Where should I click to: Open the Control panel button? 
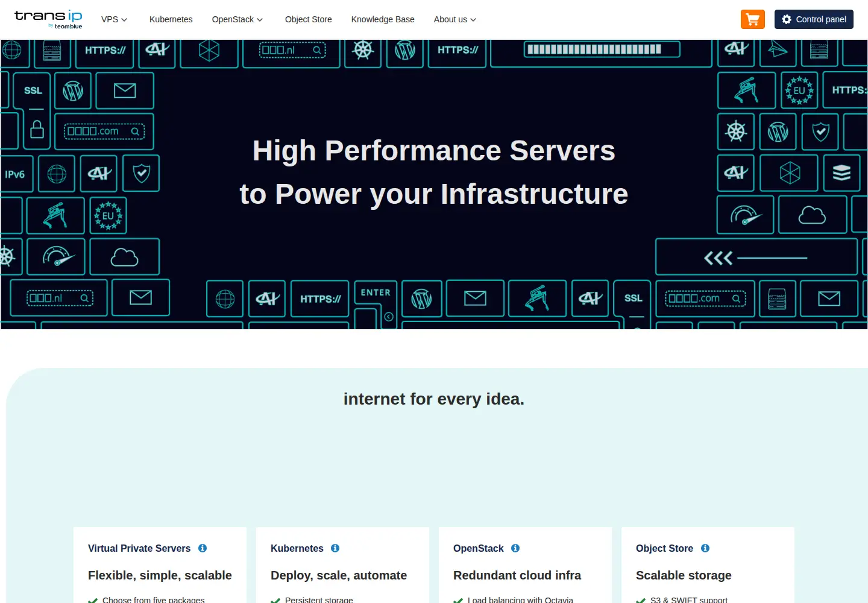pyautogui.click(x=814, y=19)
